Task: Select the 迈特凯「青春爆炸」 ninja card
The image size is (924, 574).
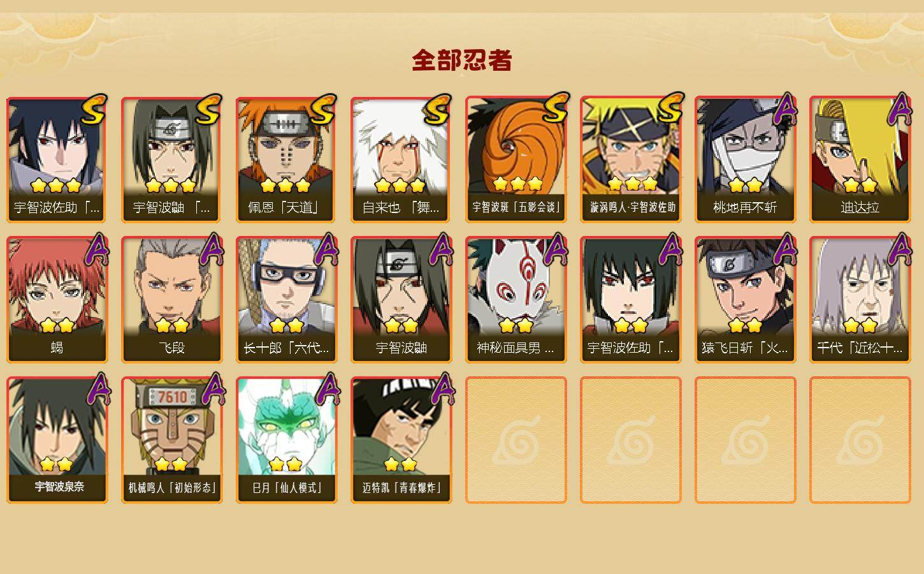Action: click(x=401, y=440)
